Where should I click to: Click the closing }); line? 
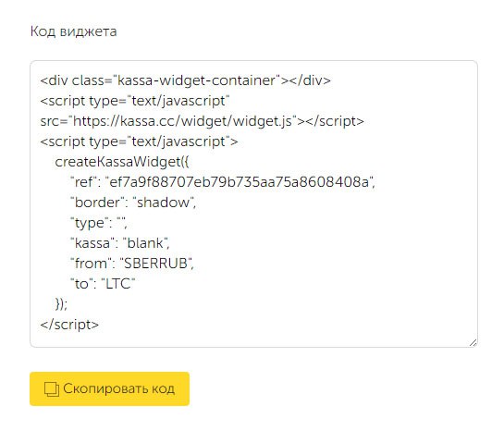click(x=61, y=303)
